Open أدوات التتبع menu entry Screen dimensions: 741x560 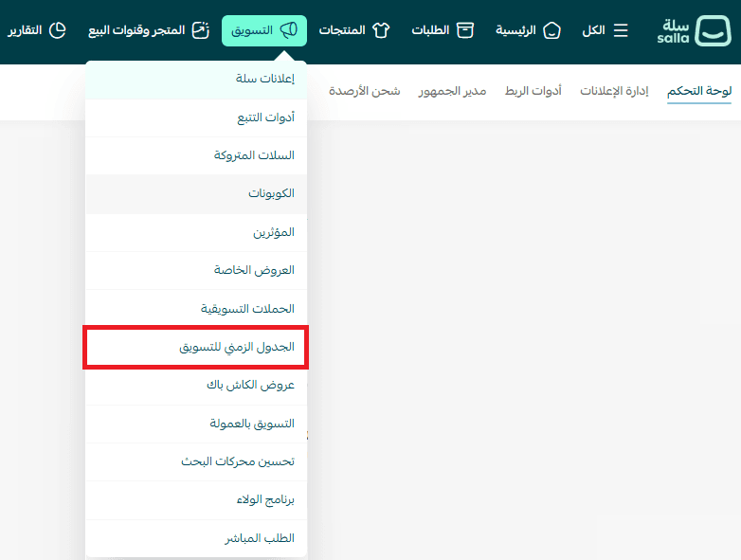tap(266, 117)
